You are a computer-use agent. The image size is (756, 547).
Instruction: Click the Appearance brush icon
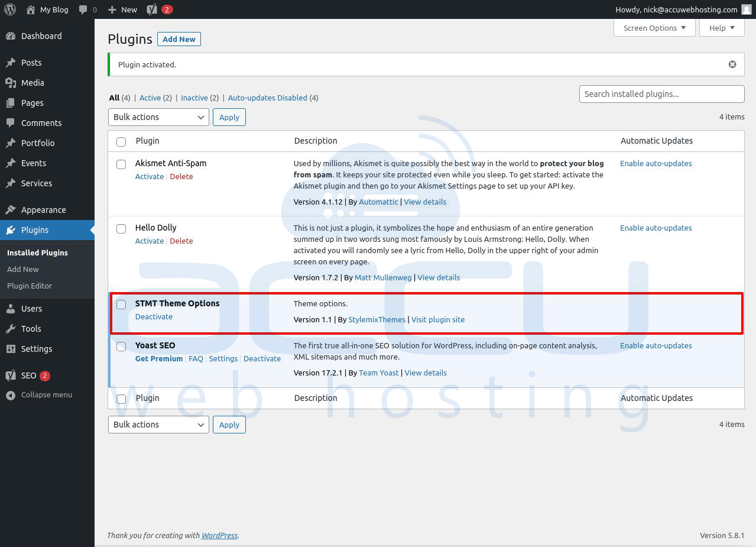tap(11, 210)
